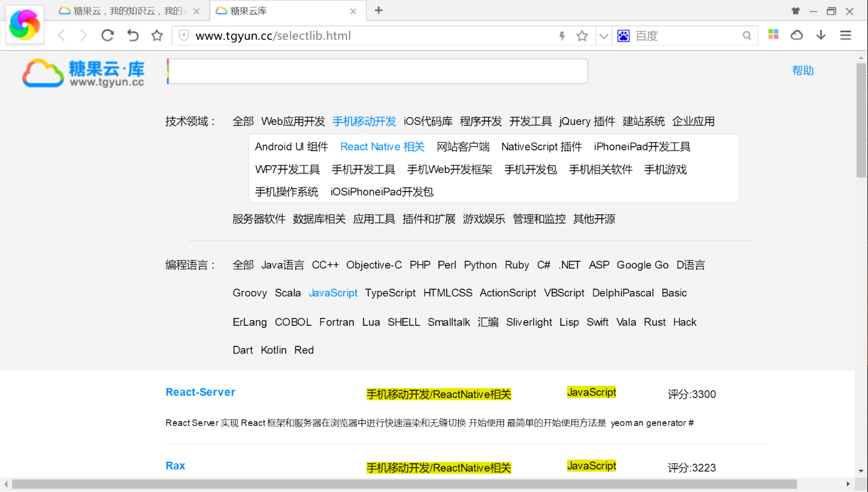Image resolution: width=868 pixels, height=492 pixels.
Task: Open the 帮助 help link
Action: 803,70
